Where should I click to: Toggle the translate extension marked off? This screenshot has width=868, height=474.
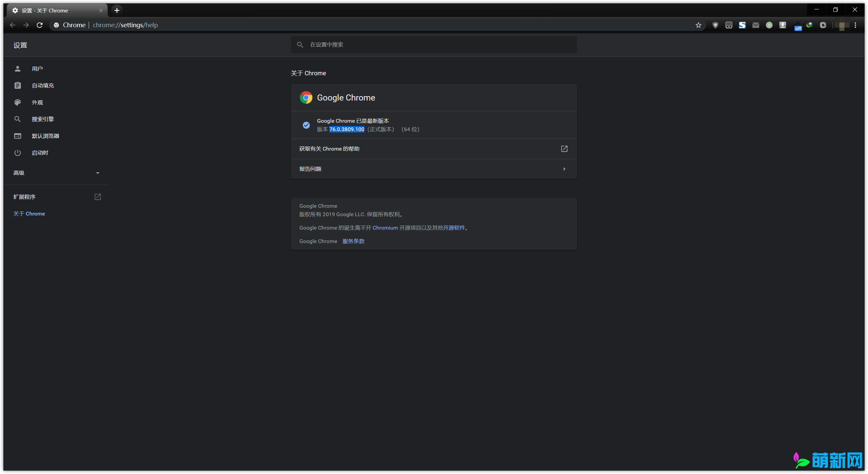click(798, 26)
